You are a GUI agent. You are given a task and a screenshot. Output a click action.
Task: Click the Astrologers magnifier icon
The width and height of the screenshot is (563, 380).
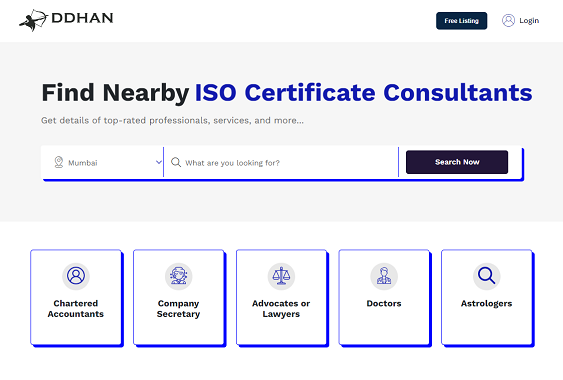click(487, 276)
